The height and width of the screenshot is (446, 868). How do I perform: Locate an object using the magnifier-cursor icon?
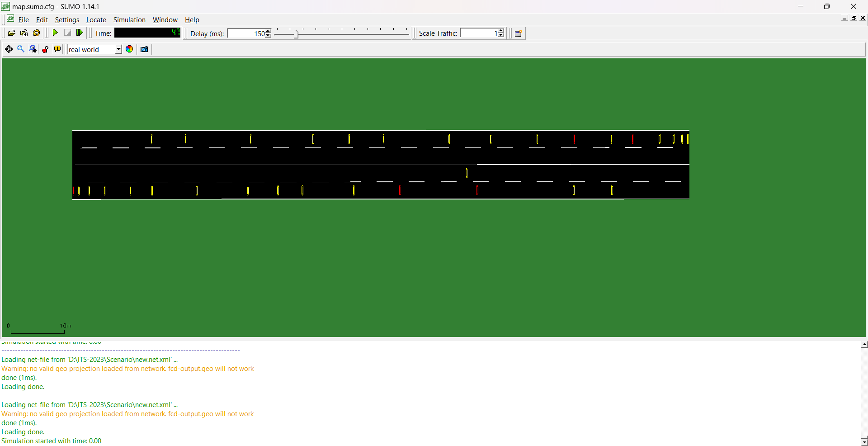(x=33, y=49)
